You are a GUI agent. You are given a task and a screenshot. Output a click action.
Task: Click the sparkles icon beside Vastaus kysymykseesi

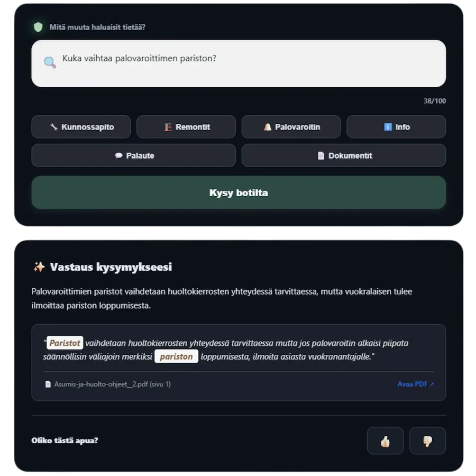coord(39,267)
